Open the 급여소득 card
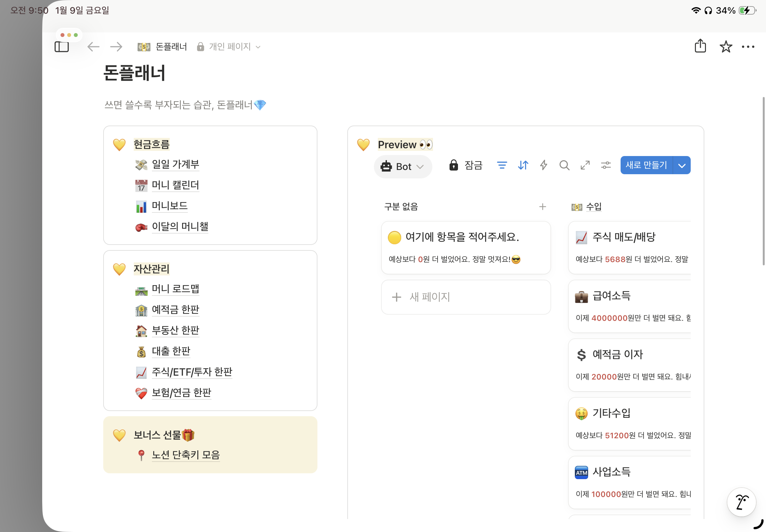 (x=630, y=306)
